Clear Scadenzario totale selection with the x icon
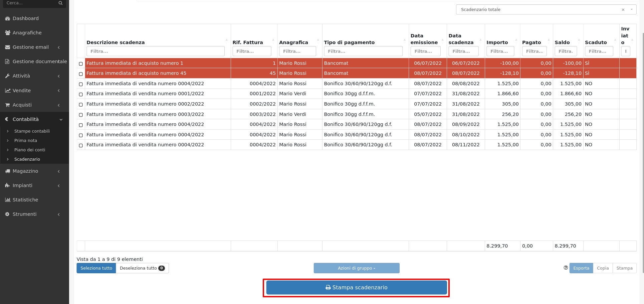Viewport: 644px width, 304px height. coord(623,10)
